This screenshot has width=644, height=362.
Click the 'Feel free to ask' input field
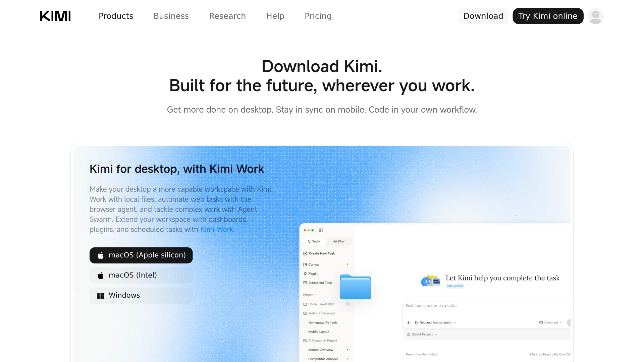(486, 306)
